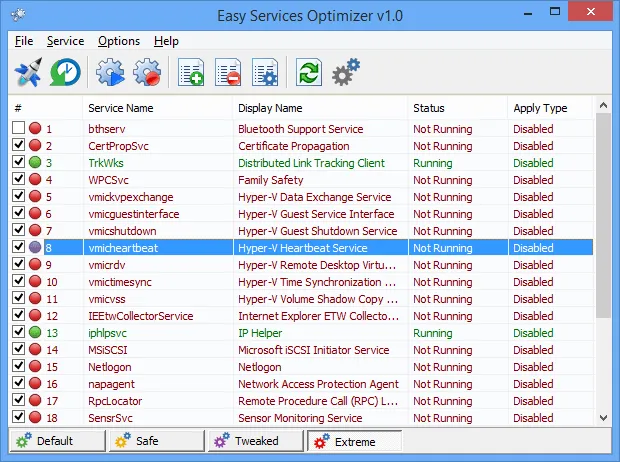This screenshot has width=620, height=462.
Task: Sort by Service Name column header
Action: [158, 108]
